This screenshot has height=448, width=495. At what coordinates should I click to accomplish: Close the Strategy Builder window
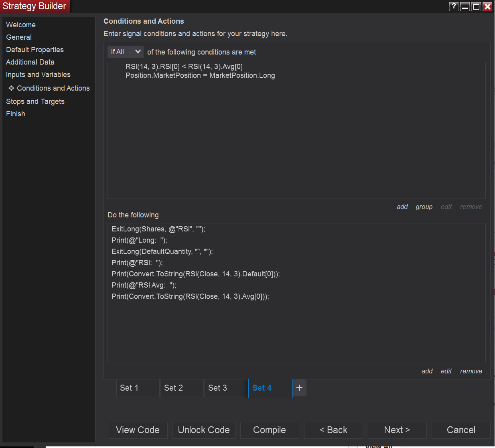(487, 6)
